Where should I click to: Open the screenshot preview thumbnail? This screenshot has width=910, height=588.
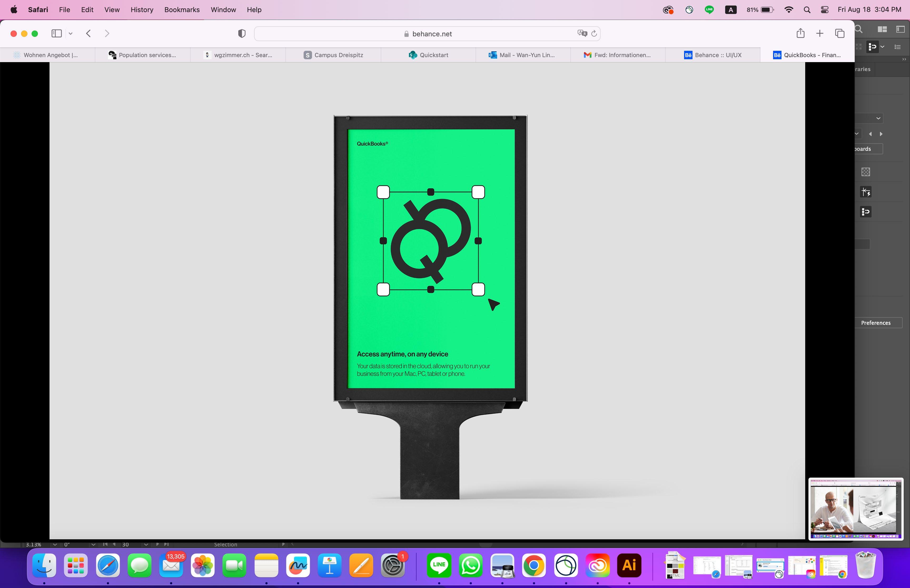[855, 509]
